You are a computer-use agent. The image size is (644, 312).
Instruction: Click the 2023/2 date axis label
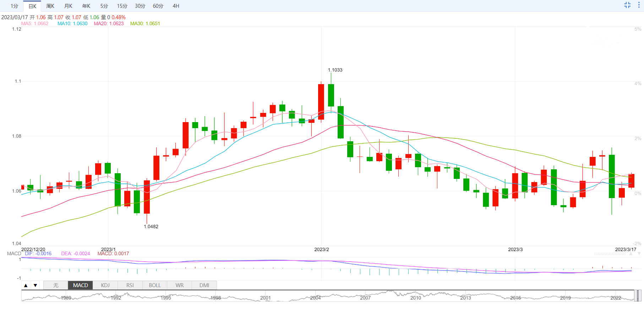coord(322,250)
